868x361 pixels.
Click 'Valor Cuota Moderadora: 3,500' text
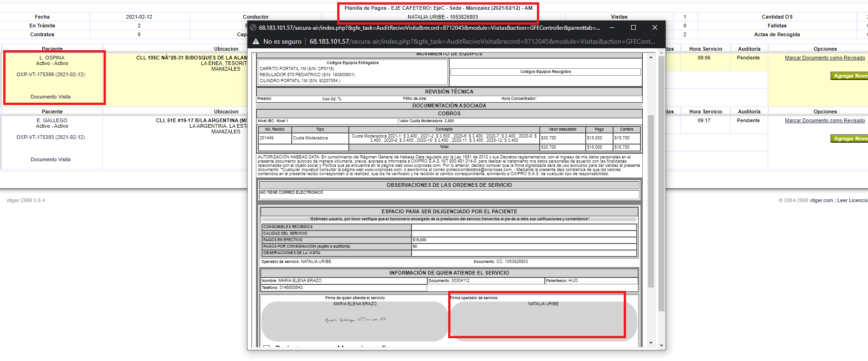tap(426, 121)
